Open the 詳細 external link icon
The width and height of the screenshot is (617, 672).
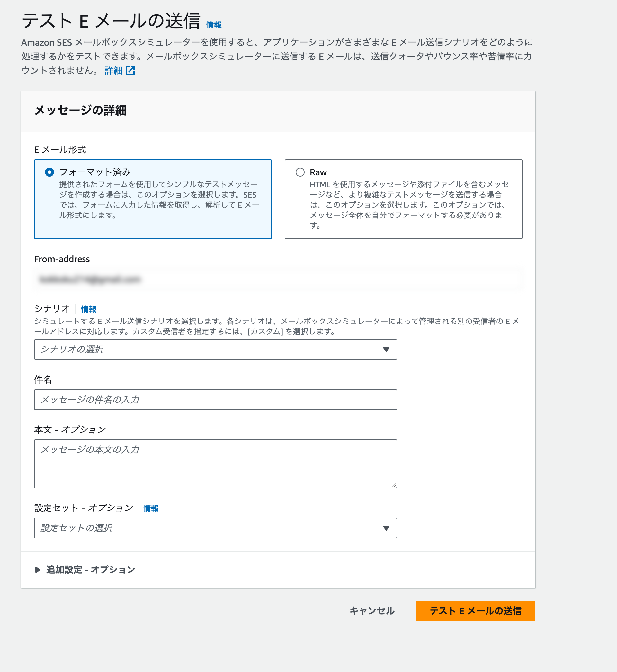[130, 70]
